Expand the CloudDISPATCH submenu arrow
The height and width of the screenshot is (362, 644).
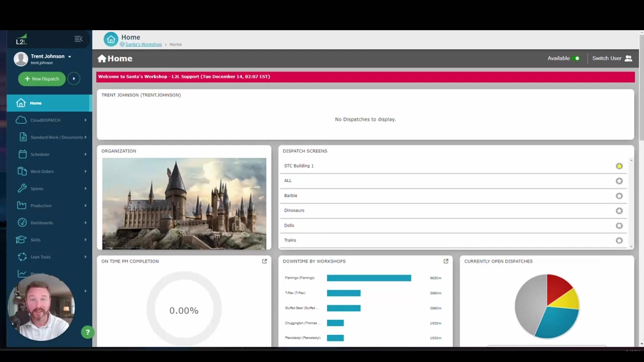(x=86, y=120)
